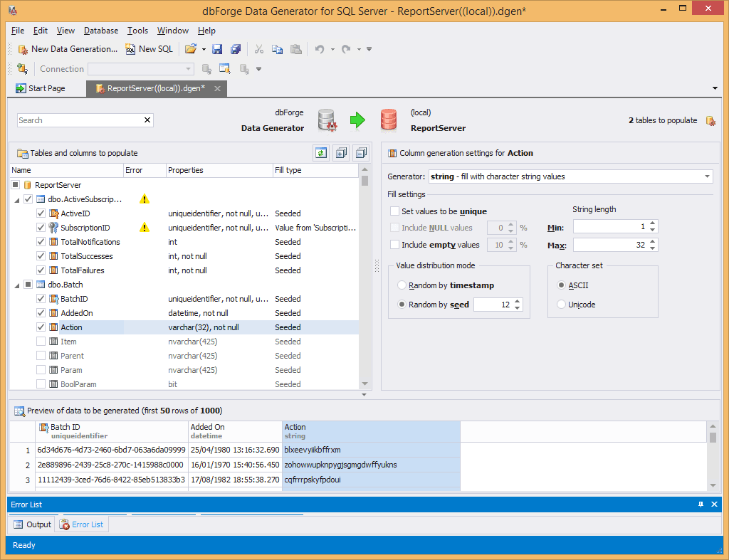This screenshot has width=729, height=560.
Task: Open the Window menu
Action: (x=172, y=31)
